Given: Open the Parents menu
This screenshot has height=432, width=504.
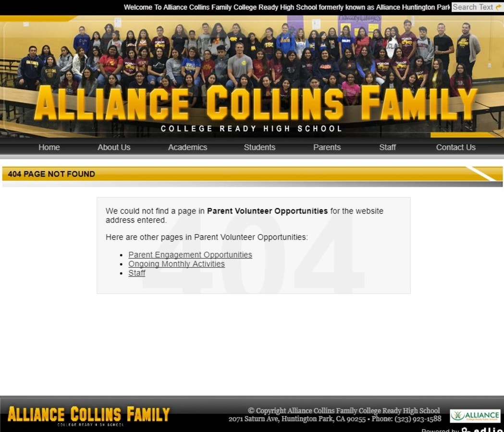Looking at the screenshot, I should coord(327,147).
